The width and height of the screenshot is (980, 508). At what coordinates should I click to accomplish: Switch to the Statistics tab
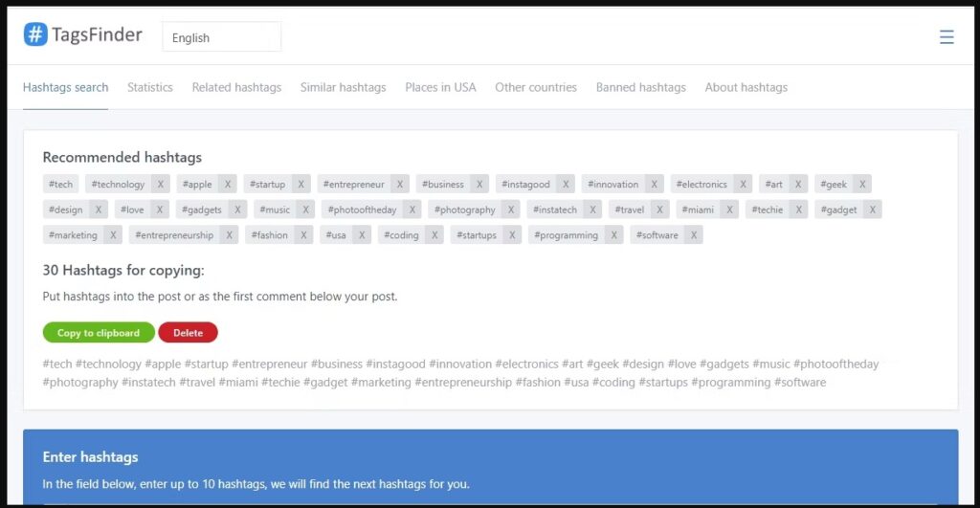tap(150, 87)
